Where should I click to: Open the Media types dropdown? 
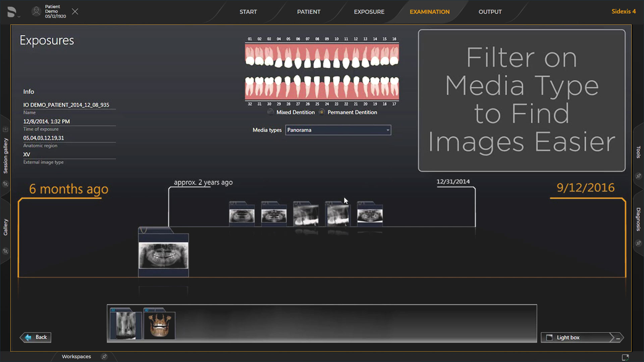[338, 130]
